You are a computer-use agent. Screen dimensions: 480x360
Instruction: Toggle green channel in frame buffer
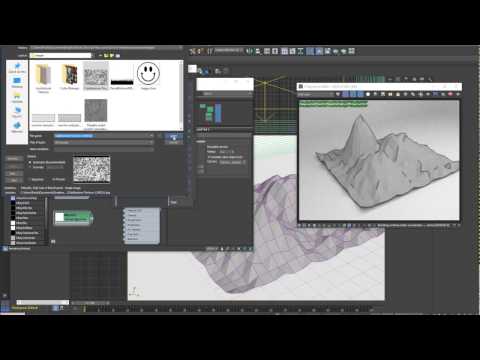point(353,94)
